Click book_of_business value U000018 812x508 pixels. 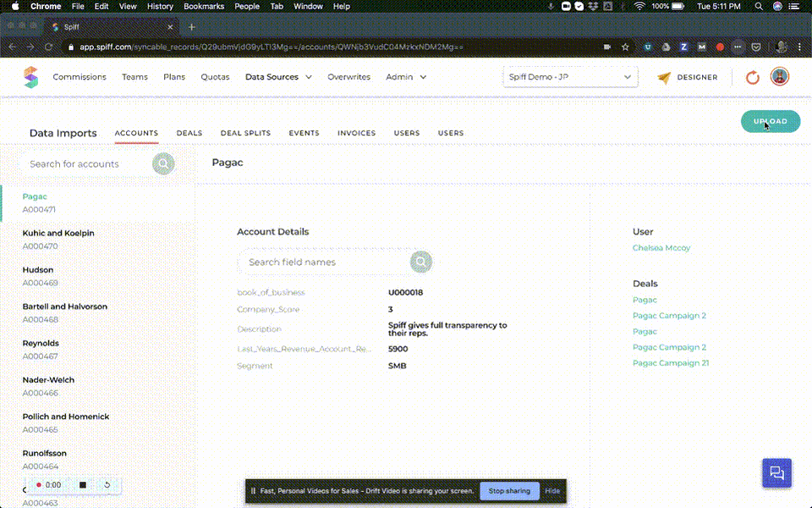[x=405, y=292]
